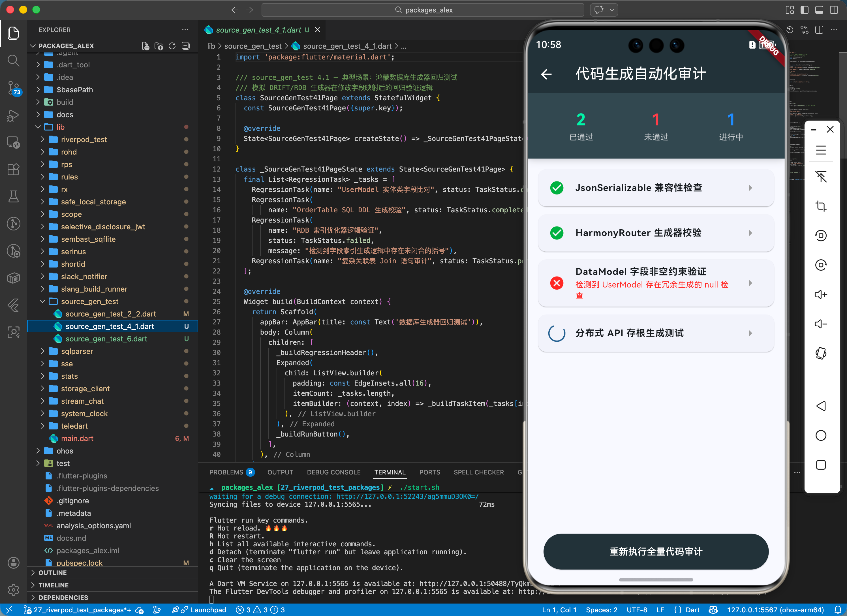847x616 pixels.
Task: Open the PROBLEMS panel tab
Action: [226, 472]
